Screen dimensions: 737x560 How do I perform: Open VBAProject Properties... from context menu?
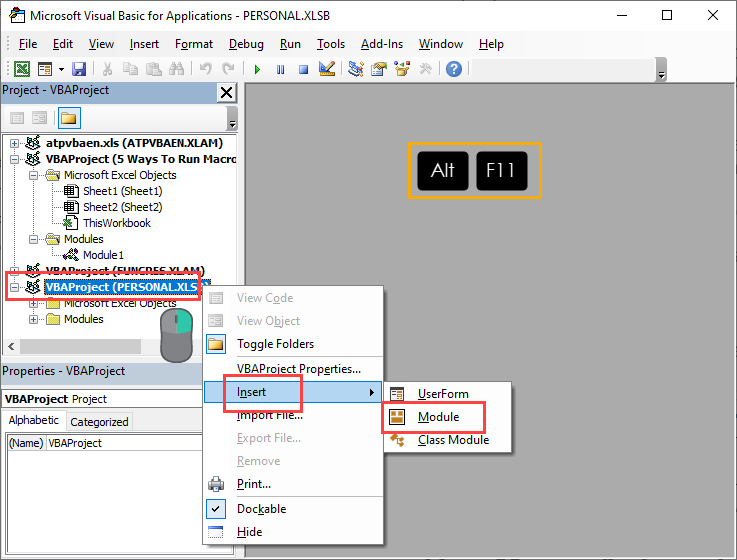293,369
